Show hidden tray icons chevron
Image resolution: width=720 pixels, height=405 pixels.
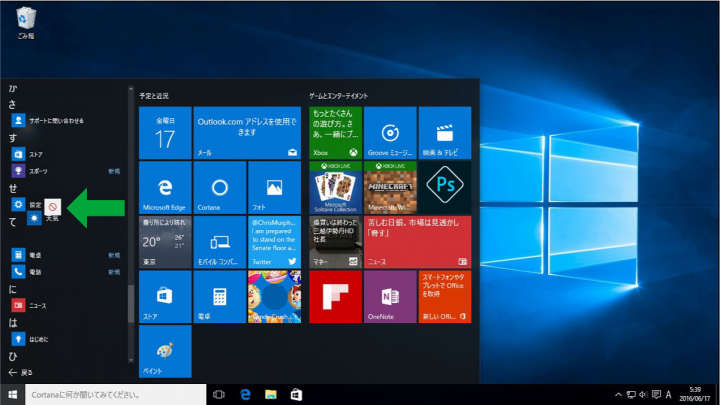pyautogui.click(x=618, y=394)
